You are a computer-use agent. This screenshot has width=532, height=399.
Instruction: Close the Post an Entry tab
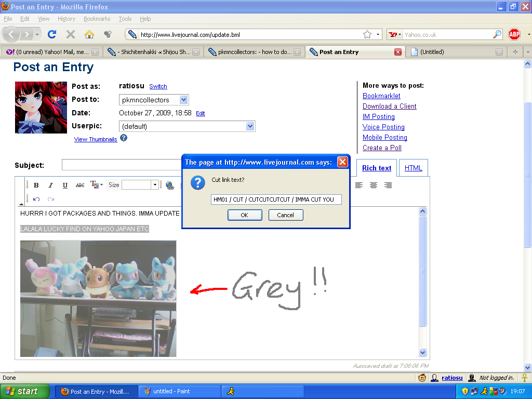398,52
